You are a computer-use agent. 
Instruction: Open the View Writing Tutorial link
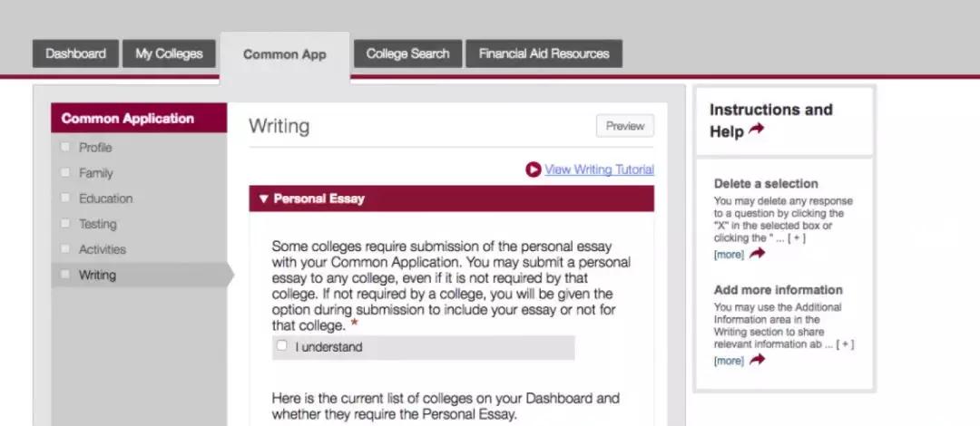(x=599, y=169)
